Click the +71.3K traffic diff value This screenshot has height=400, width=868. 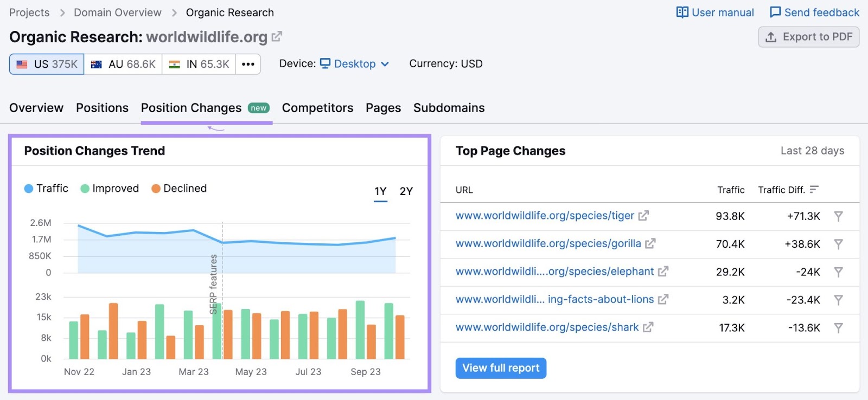pos(803,216)
